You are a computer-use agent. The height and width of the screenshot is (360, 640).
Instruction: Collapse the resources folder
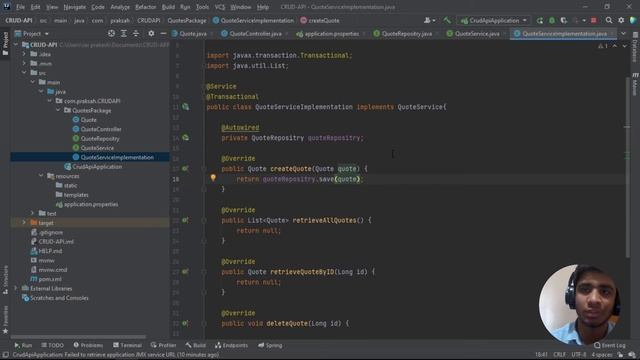41,176
